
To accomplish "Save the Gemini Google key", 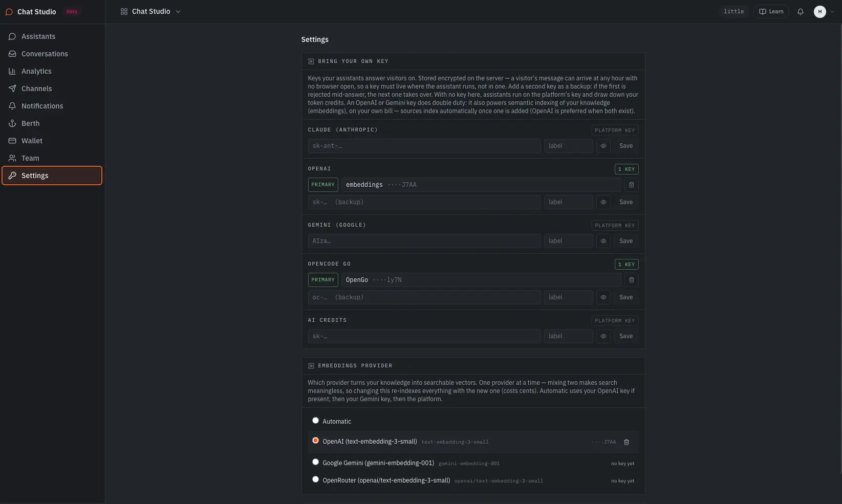I will point(626,241).
